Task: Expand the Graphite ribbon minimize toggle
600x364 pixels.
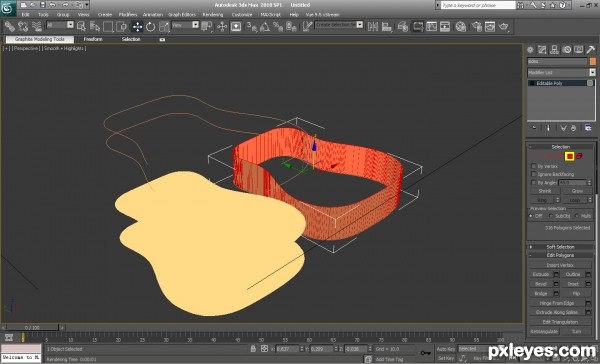Action: 162,39
